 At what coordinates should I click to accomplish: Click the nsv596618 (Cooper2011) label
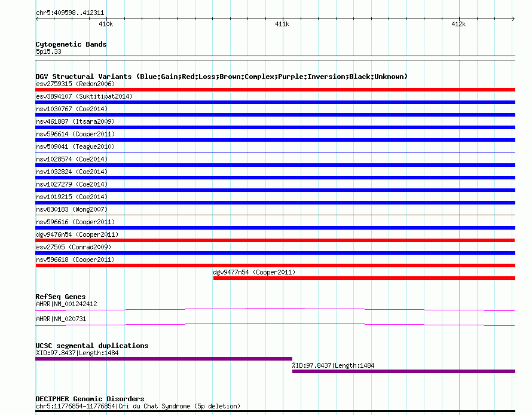point(75,260)
